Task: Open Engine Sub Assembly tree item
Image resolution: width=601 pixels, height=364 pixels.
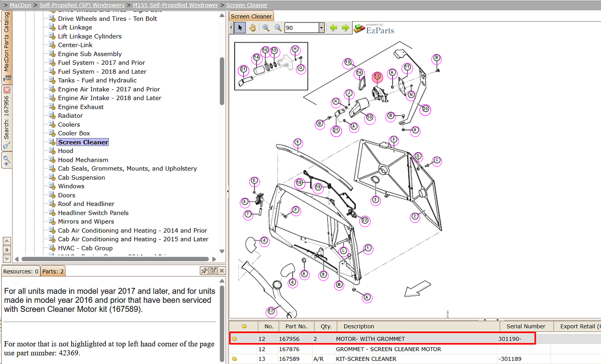Action: pyautogui.click(x=90, y=54)
